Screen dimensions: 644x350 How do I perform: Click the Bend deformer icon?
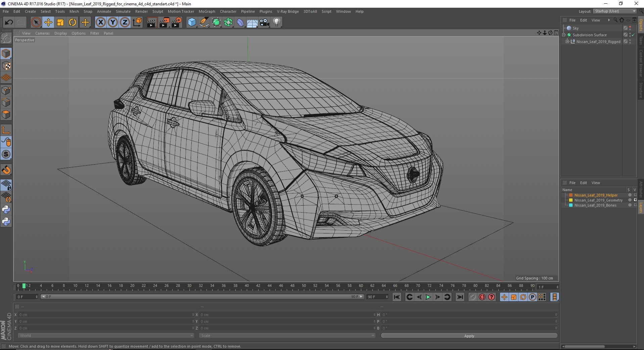tap(241, 23)
